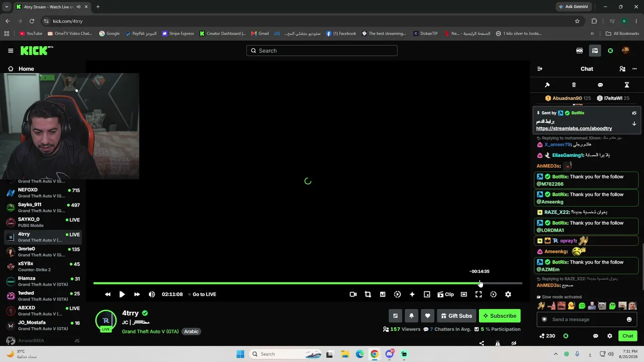Open 4trry channel avatar
Image resolution: width=644 pixels, height=362 pixels.
pyautogui.click(x=106, y=321)
